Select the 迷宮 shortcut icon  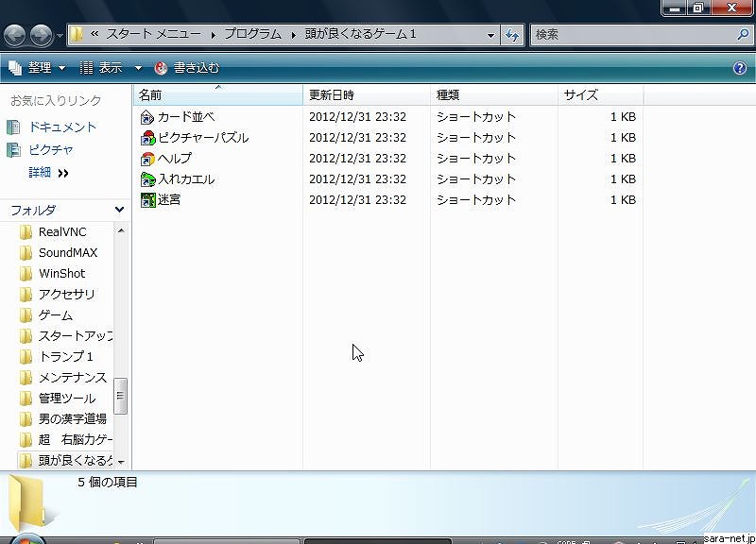coord(147,200)
